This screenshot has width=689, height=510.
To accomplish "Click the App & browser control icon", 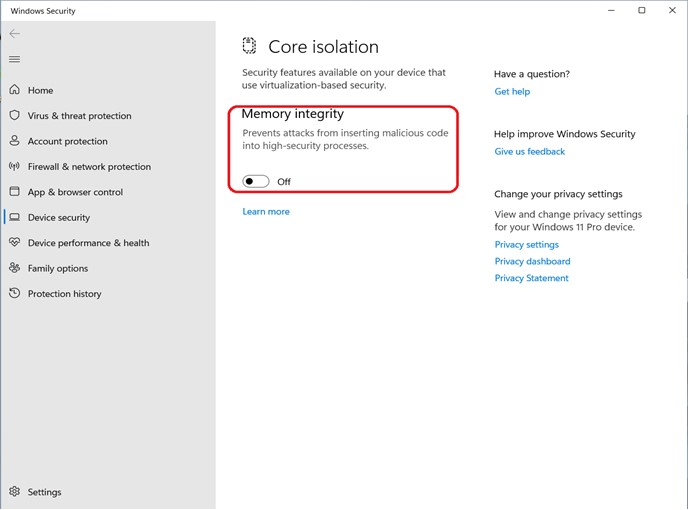I will click(x=14, y=192).
